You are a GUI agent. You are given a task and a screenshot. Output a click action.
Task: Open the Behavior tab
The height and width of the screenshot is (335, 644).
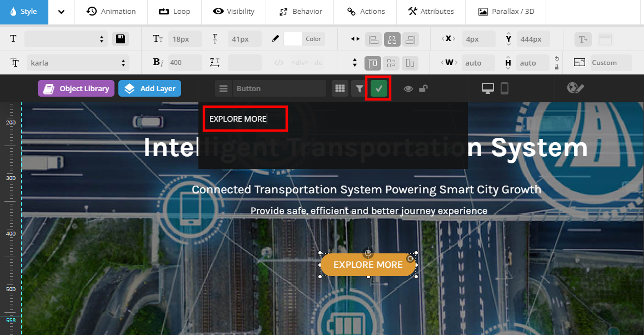[300, 12]
